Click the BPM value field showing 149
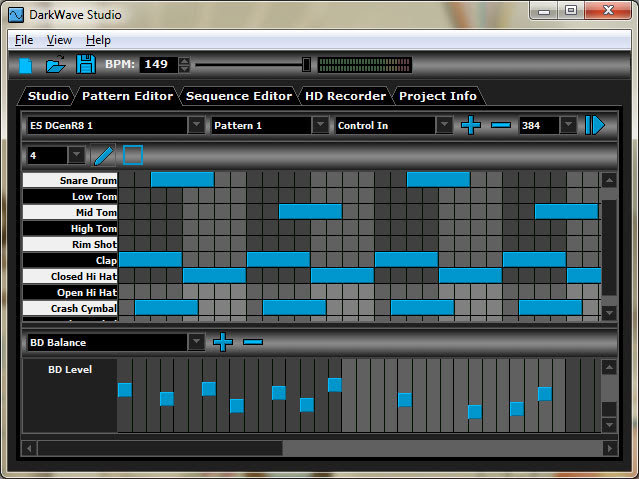Viewport: 639px width, 479px height. tap(159, 64)
